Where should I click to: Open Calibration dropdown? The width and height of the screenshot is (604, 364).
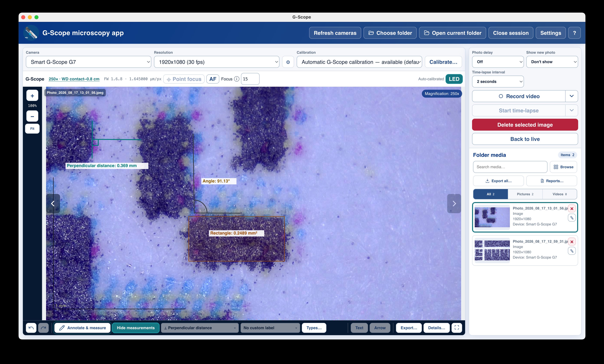click(359, 62)
